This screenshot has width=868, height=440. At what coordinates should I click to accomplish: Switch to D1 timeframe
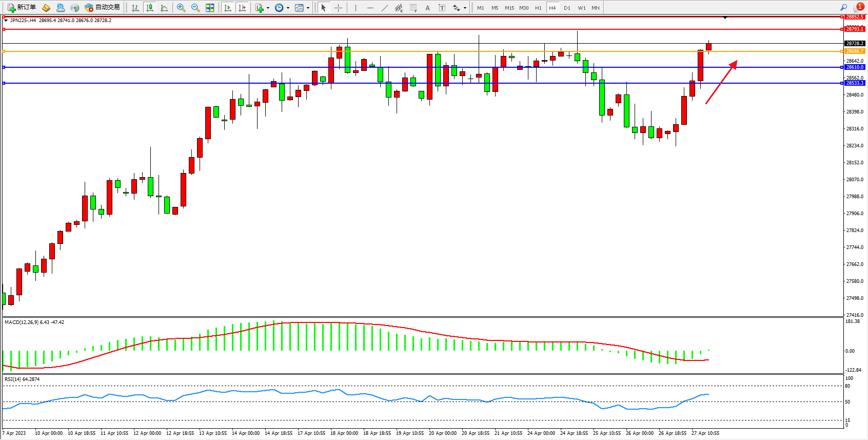(x=567, y=8)
